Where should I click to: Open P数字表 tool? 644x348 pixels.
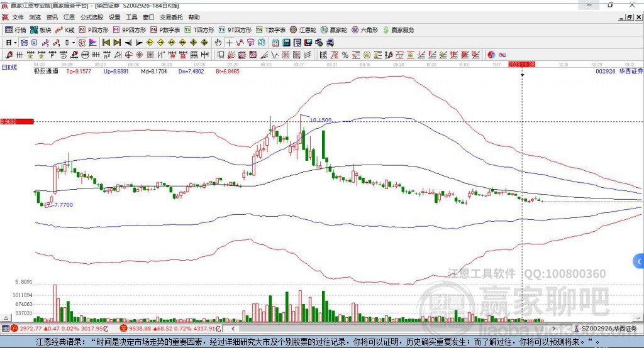pyautogui.click(x=165, y=30)
